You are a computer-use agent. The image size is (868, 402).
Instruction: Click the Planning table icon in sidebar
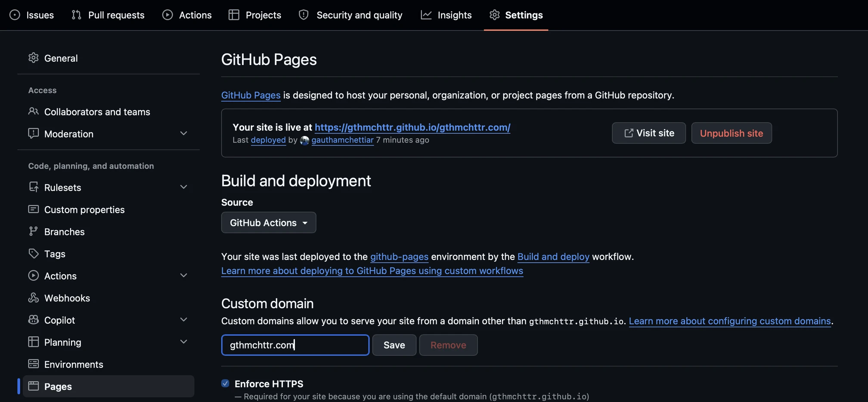point(34,342)
